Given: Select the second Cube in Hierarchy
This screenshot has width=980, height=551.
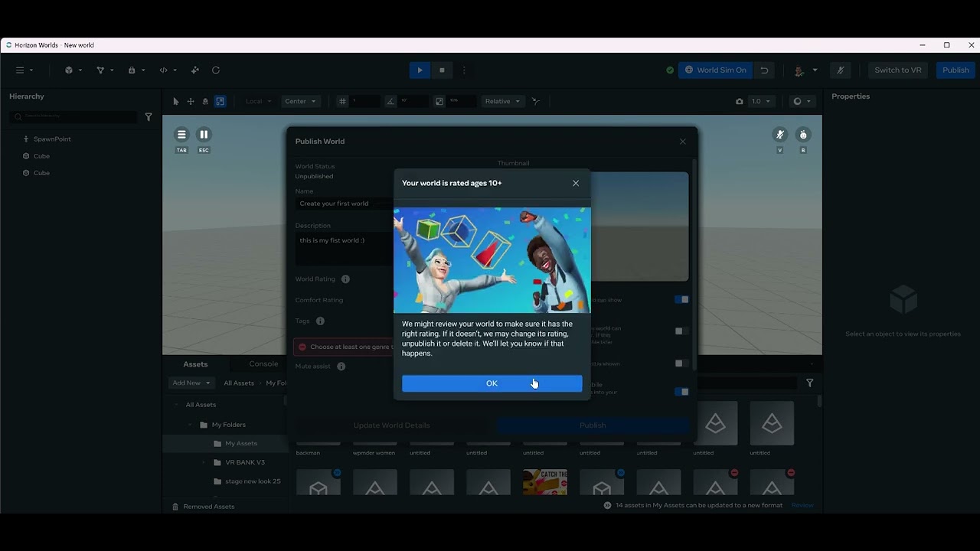Looking at the screenshot, I should tap(41, 173).
